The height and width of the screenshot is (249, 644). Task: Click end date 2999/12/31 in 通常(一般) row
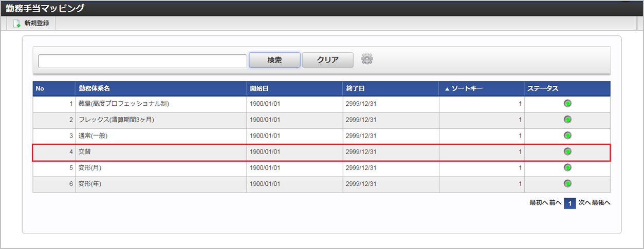361,136
